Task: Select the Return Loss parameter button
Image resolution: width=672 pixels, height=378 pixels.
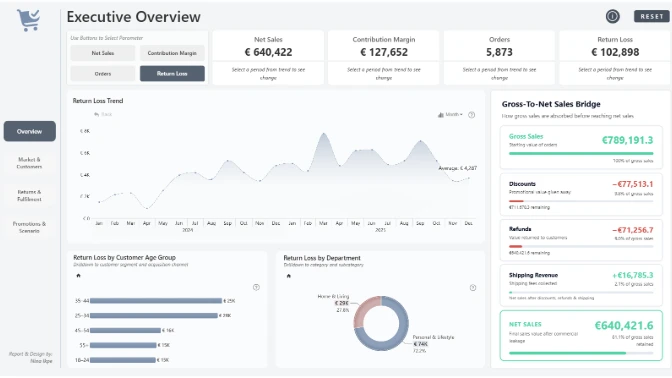Action: coord(172,74)
